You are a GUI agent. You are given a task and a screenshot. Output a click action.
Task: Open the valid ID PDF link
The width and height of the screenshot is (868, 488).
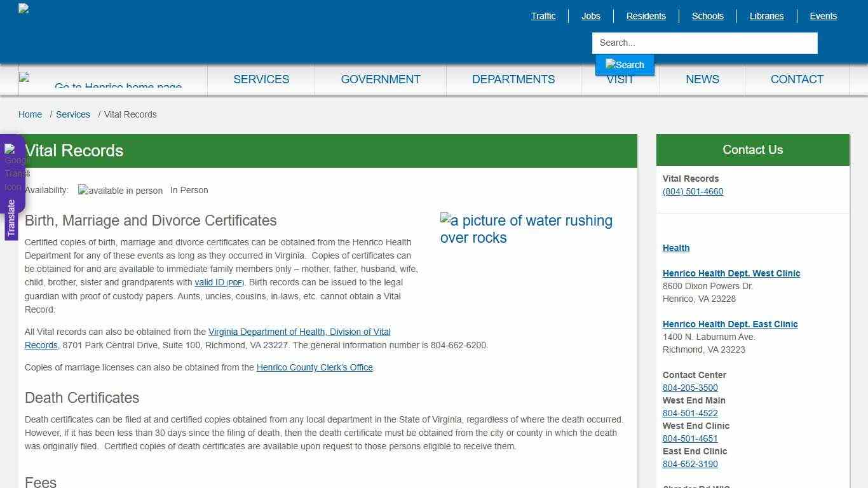click(x=219, y=282)
